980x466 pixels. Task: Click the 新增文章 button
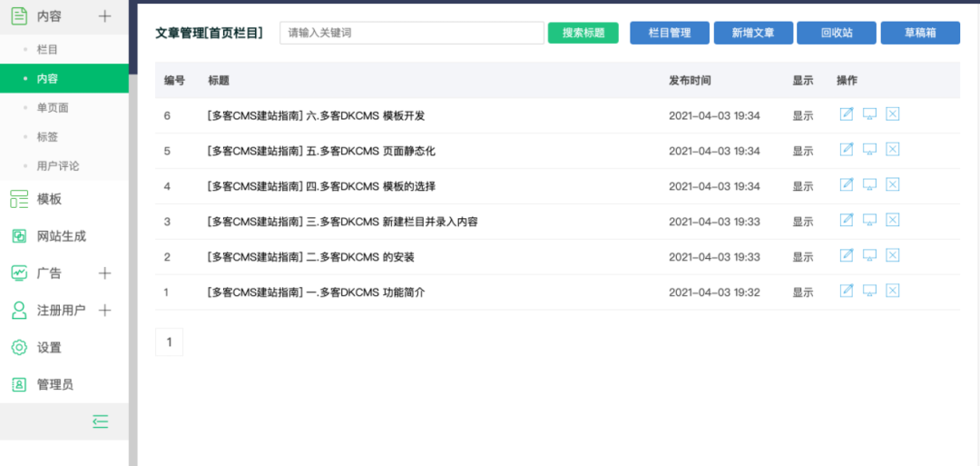(753, 33)
